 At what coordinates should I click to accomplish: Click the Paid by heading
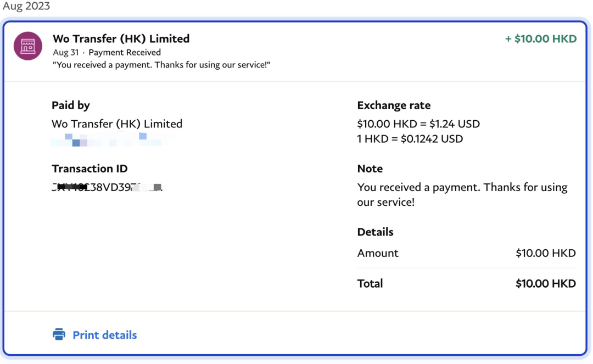point(71,105)
